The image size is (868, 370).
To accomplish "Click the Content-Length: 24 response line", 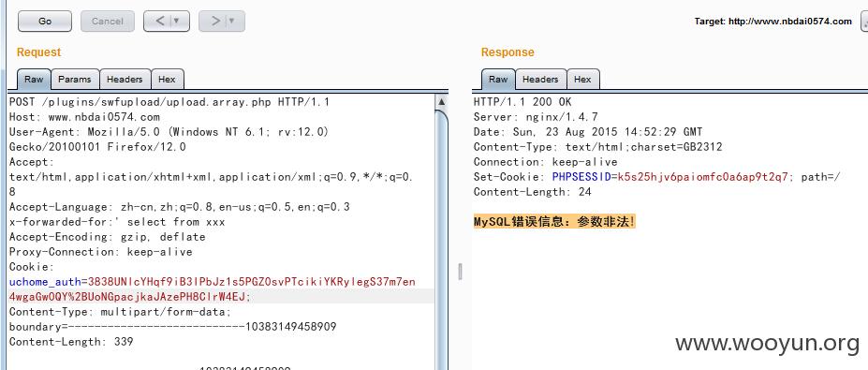I will 533,192.
